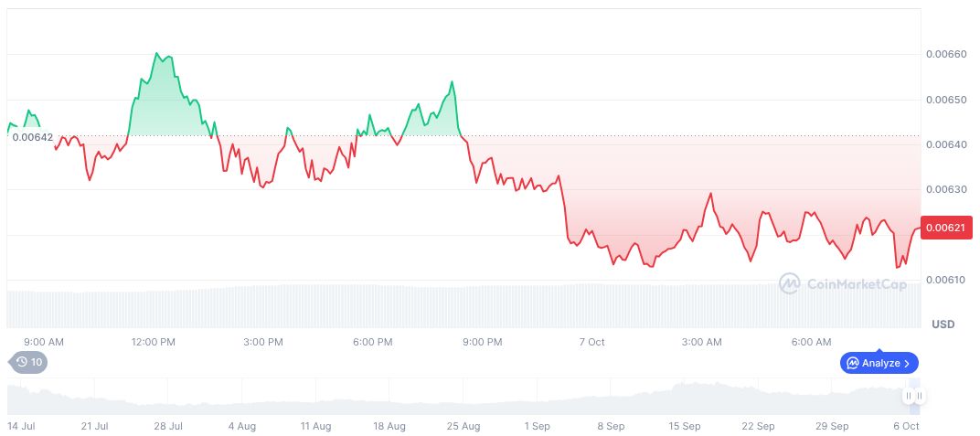Image resolution: width=980 pixels, height=436 pixels.
Task: Click the USD currency label
Action: tap(943, 324)
